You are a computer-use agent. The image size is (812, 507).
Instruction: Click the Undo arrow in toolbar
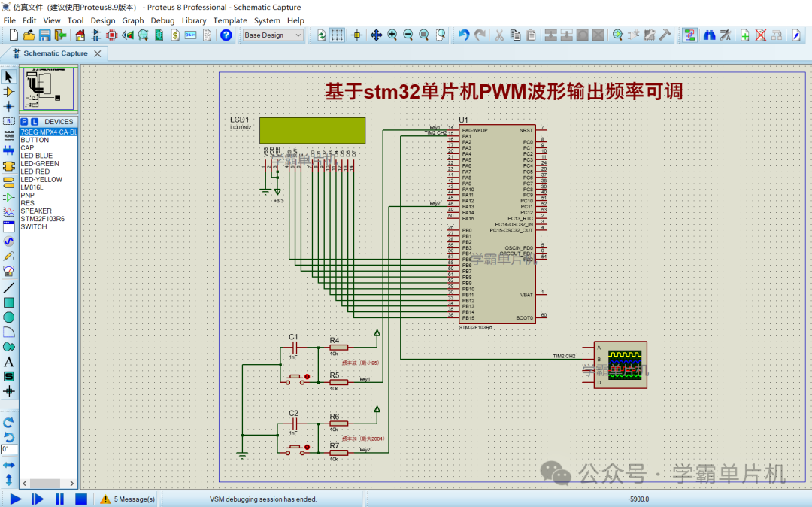pos(463,35)
